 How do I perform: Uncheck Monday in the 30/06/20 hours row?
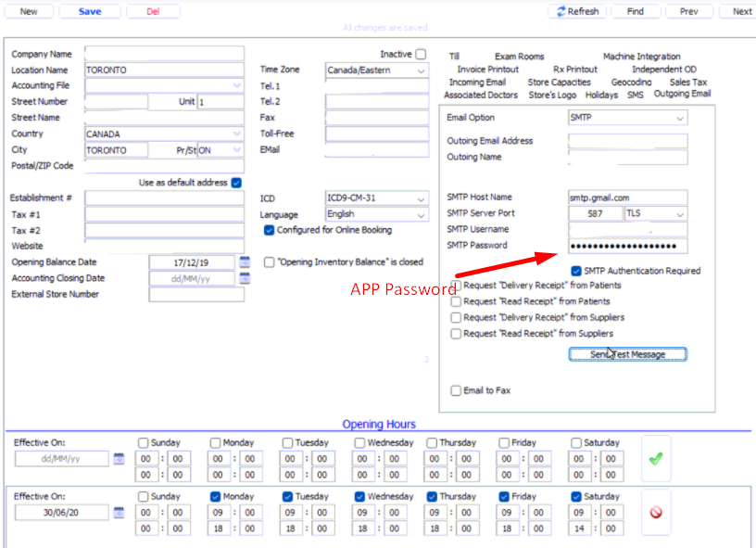(215, 496)
